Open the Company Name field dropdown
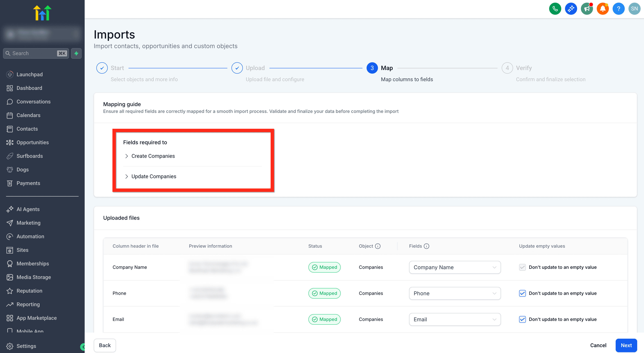Screen dimensions: 644x353 pyautogui.click(x=455, y=267)
